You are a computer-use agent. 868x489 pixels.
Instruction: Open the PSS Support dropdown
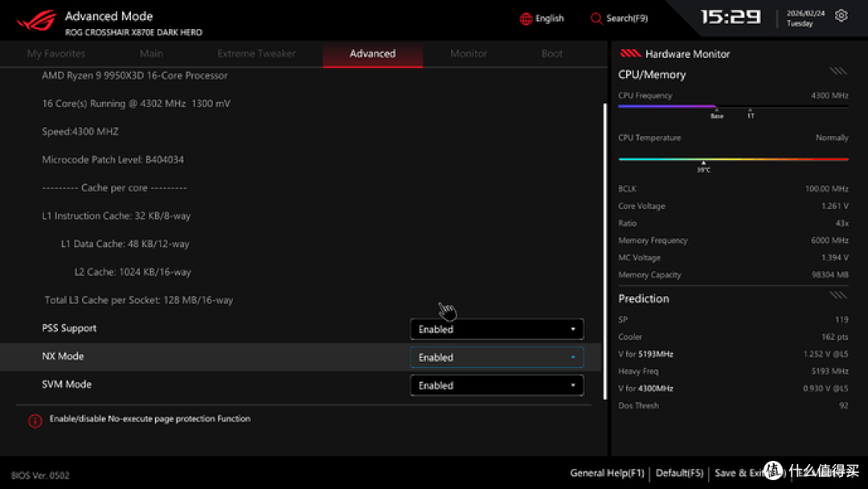(x=497, y=329)
